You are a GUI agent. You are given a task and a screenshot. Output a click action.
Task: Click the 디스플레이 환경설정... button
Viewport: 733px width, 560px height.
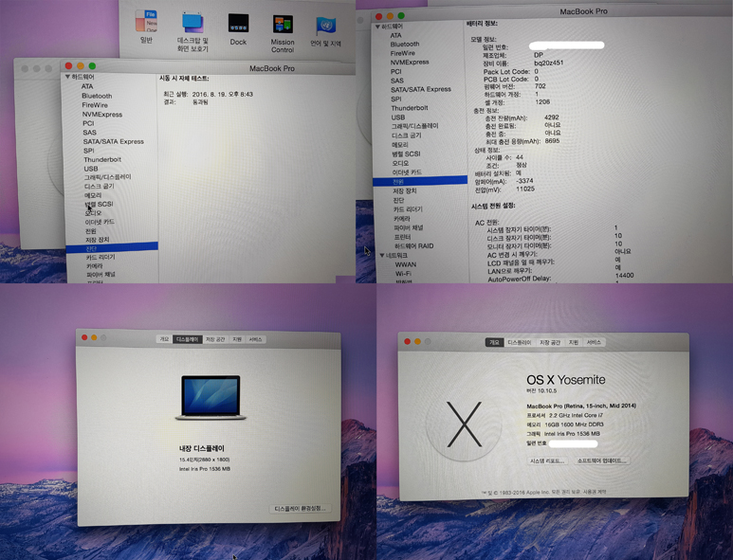point(300,509)
